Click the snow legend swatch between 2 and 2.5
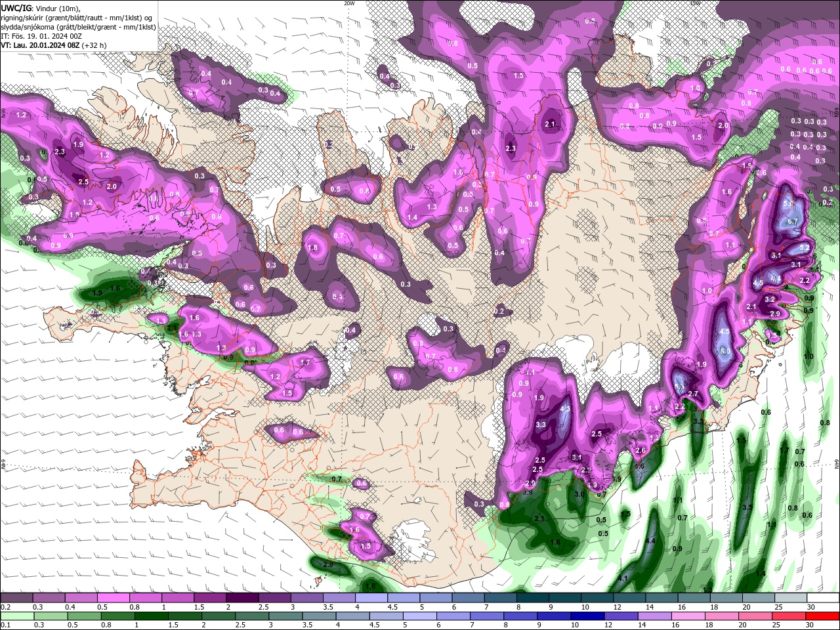 tap(242, 598)
